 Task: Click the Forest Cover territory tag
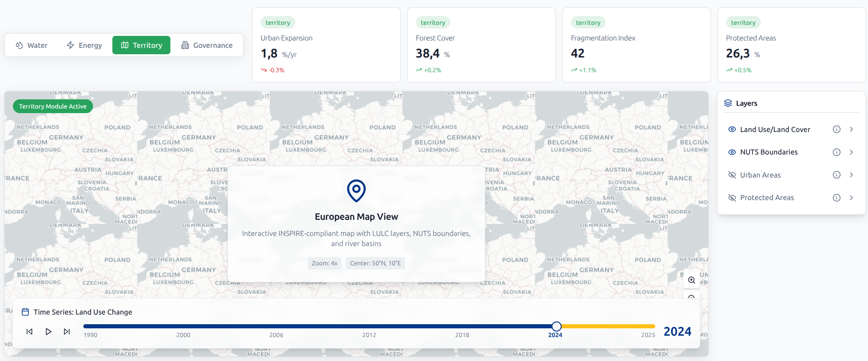coord(433,23)
